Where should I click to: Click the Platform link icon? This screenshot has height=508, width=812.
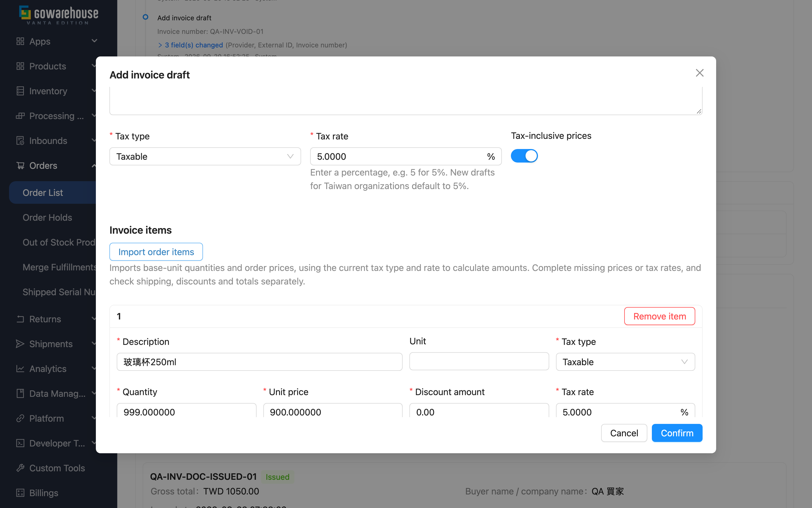click(20, 418)
